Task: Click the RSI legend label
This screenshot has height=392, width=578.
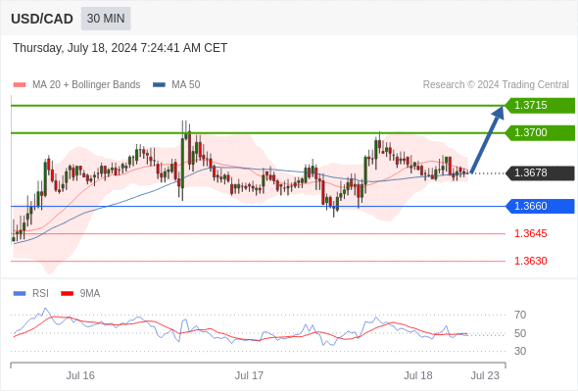Action: coord(40,294)
